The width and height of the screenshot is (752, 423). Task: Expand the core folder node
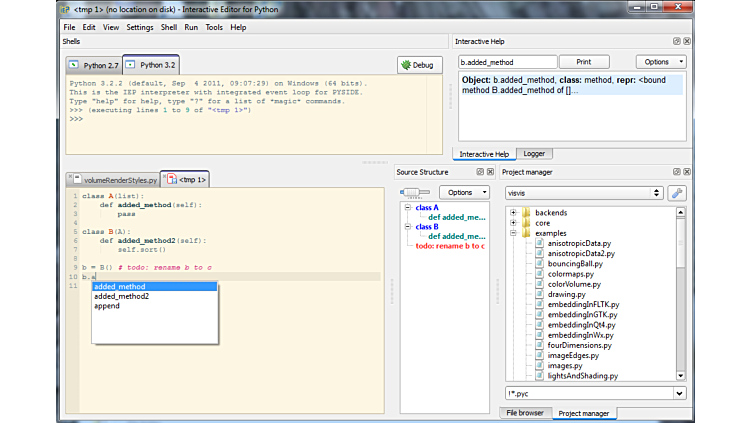(x=513, y=223)
